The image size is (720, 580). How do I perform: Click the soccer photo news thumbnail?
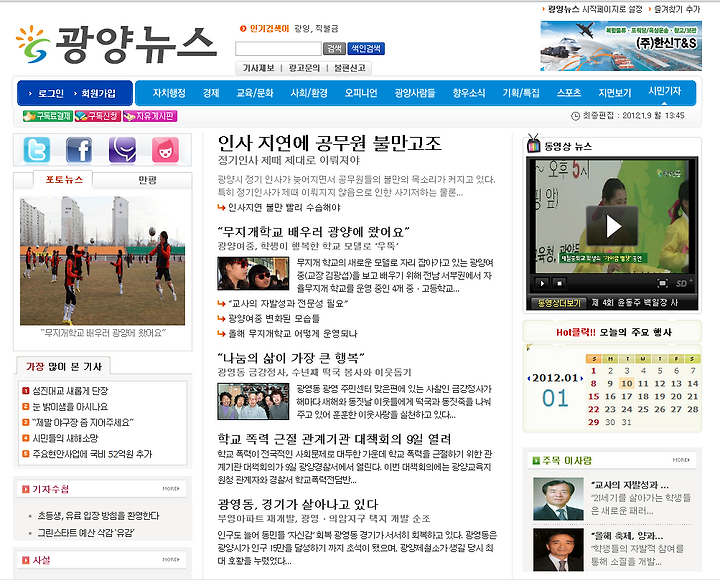102,261
